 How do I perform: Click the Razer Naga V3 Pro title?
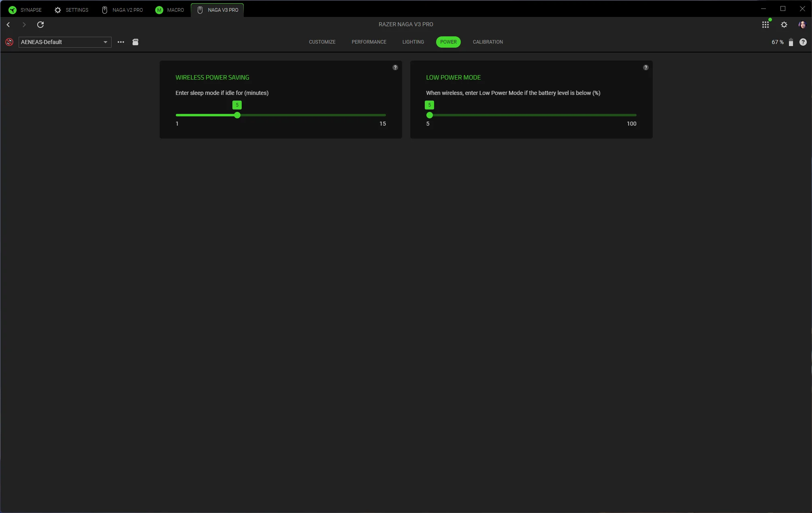[406, 24]
